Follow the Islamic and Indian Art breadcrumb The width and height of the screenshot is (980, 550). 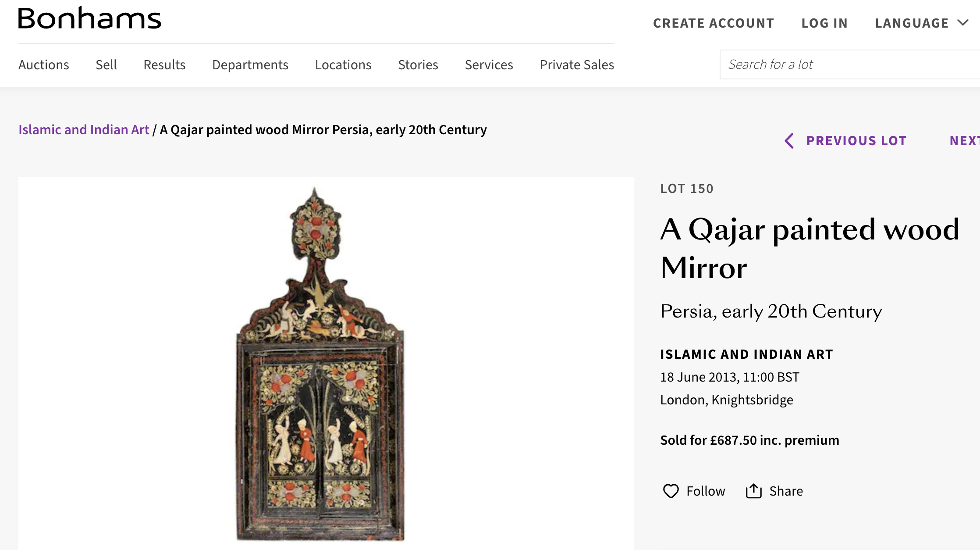tap(84, 130)
